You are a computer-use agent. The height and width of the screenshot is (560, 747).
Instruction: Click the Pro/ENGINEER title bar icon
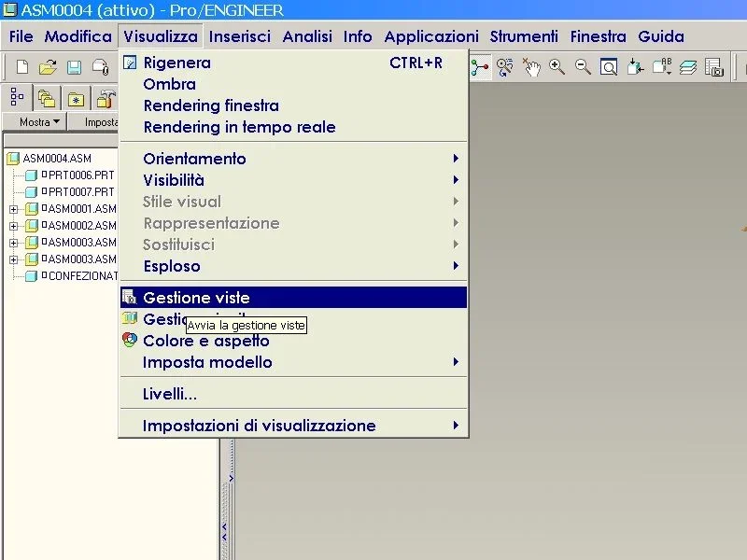coord(9,9)
